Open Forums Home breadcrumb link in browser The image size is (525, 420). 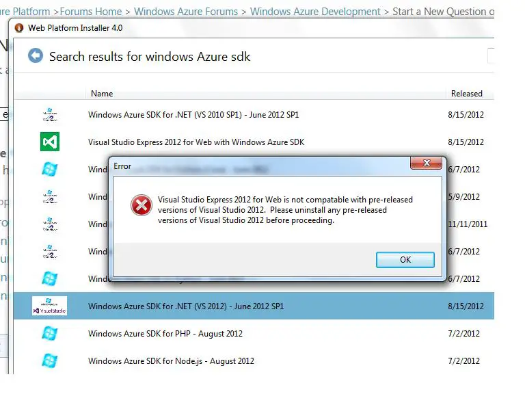tap(91, 12)
